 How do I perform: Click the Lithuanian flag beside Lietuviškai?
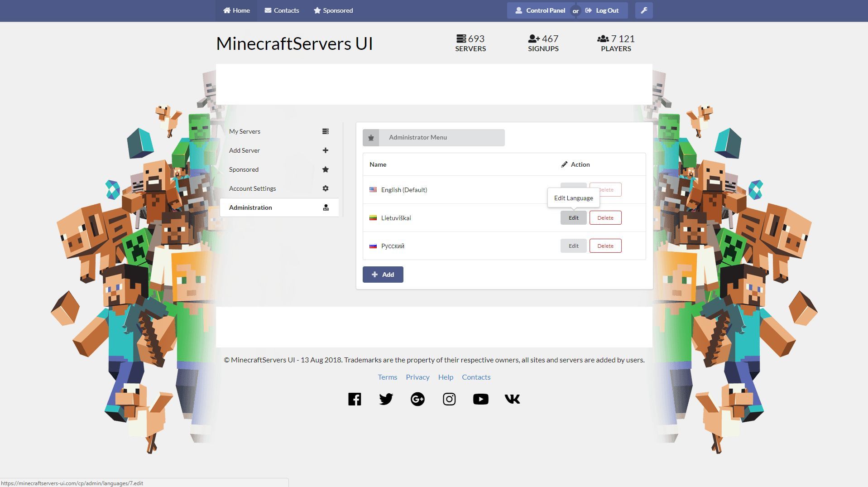[x=373, y=218]
